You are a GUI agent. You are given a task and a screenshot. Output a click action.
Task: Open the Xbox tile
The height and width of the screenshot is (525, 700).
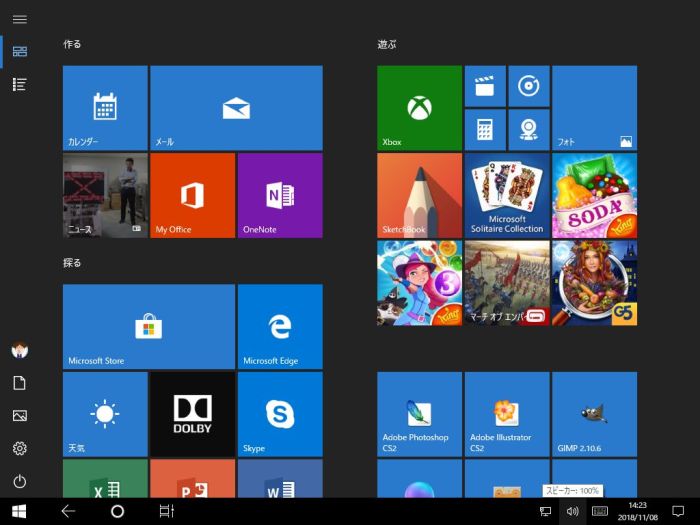419,108
